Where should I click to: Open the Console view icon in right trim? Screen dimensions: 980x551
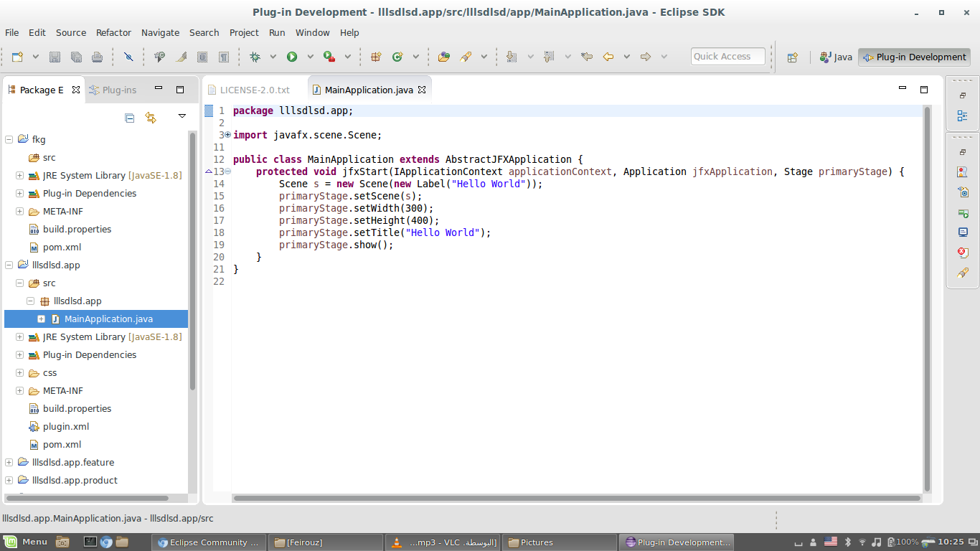click(963, 232)
